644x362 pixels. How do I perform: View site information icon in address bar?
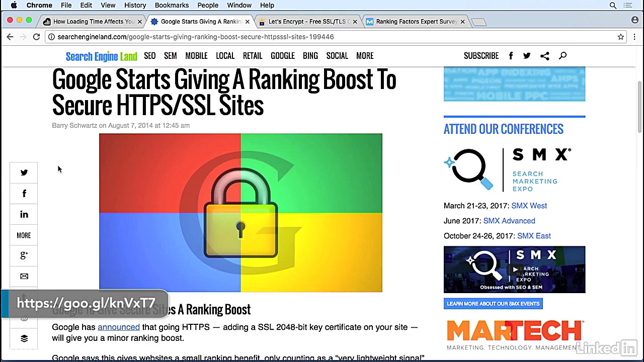51,37
